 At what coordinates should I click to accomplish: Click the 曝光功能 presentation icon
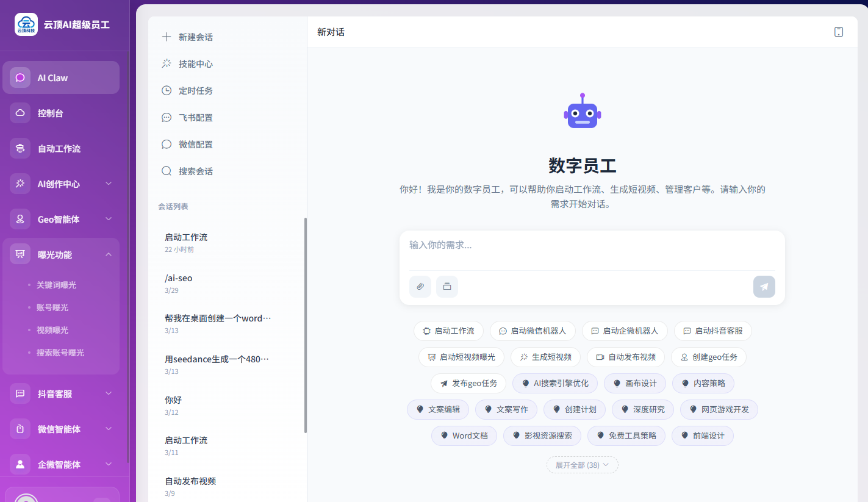[20, 254]
